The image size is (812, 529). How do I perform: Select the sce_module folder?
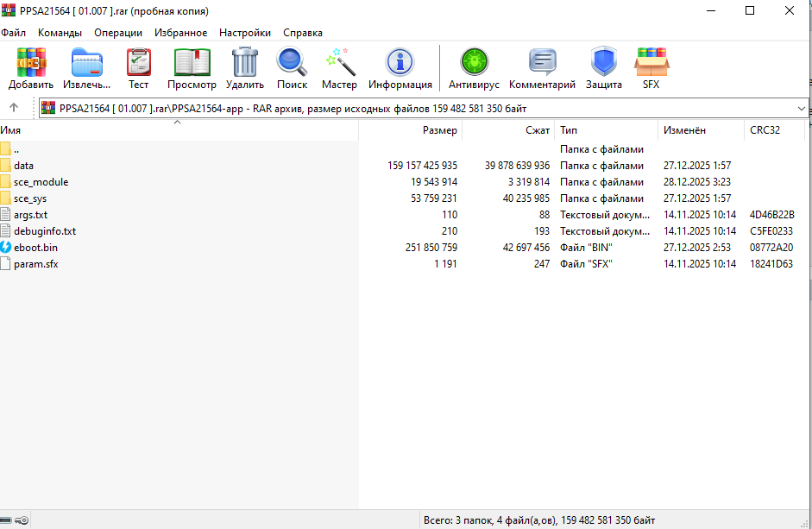(41, 182)
